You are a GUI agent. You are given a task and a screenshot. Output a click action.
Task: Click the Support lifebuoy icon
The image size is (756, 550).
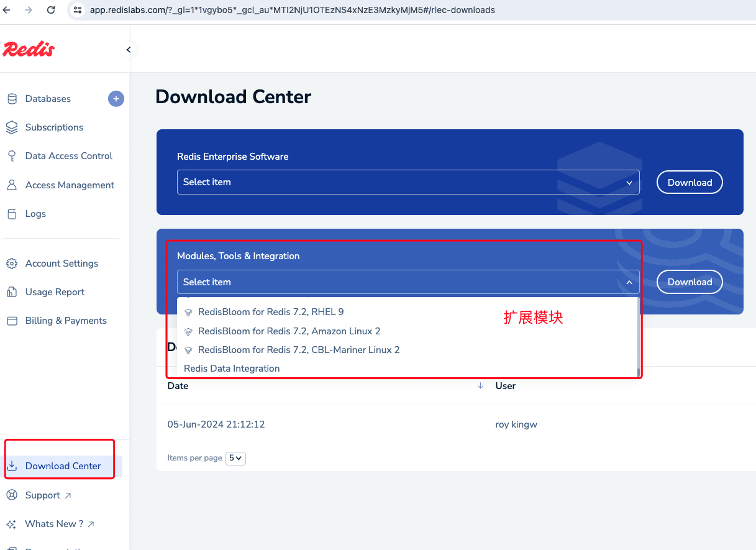12,495
